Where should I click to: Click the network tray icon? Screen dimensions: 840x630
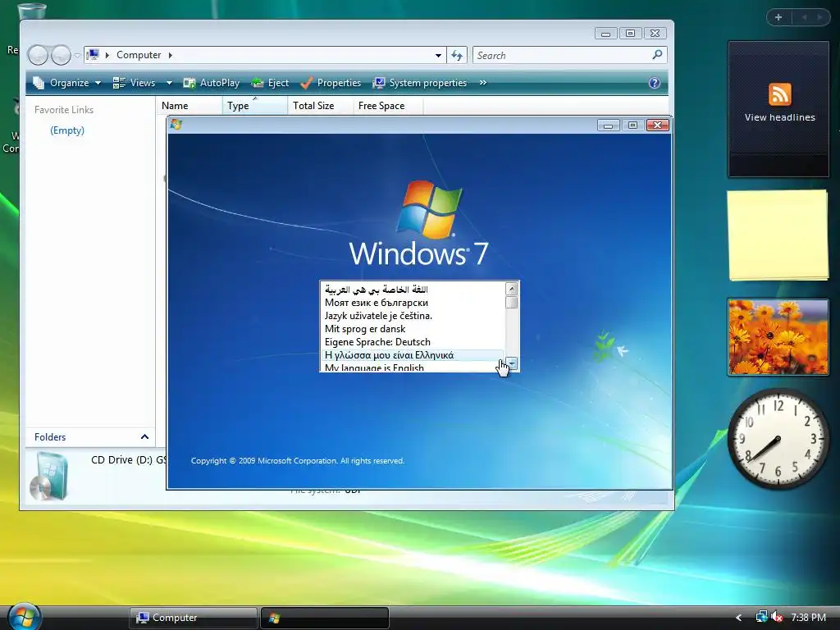click(761, 617)
